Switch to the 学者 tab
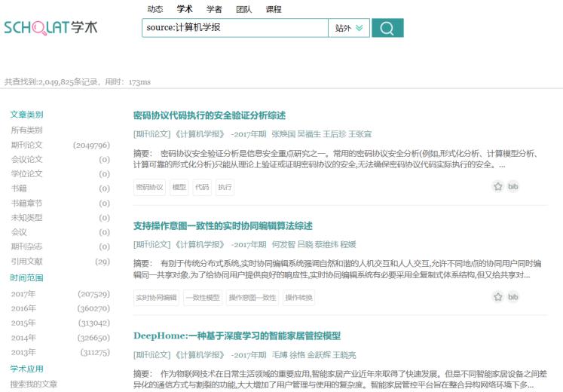This screenshot has height=392, width=563. click(x=214, y=9)
